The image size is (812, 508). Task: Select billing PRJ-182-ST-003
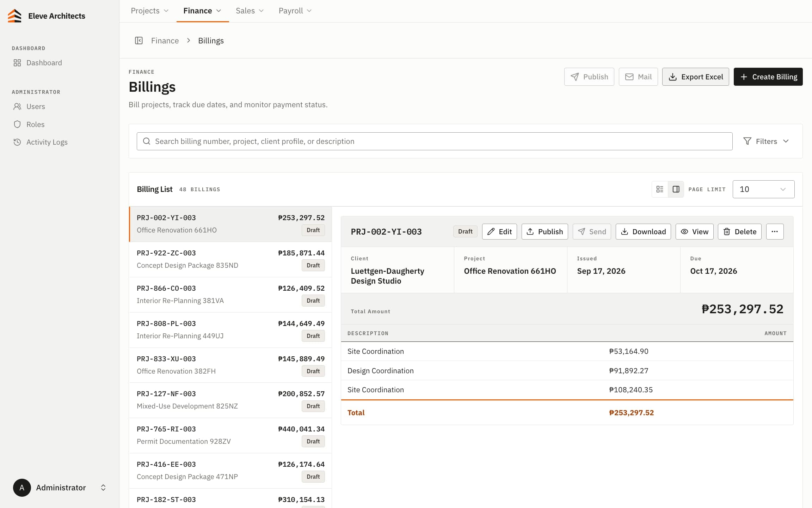[230, 499]
